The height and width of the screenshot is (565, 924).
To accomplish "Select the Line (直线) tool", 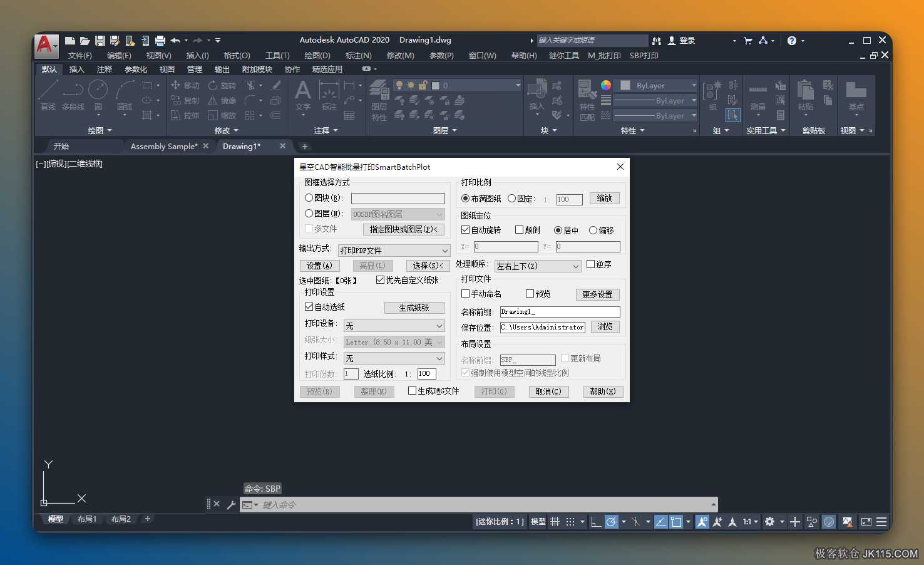I will (48, 95).
